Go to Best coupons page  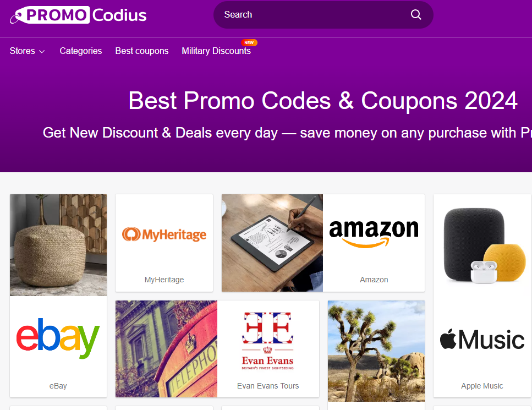click(x=142, y=51)
